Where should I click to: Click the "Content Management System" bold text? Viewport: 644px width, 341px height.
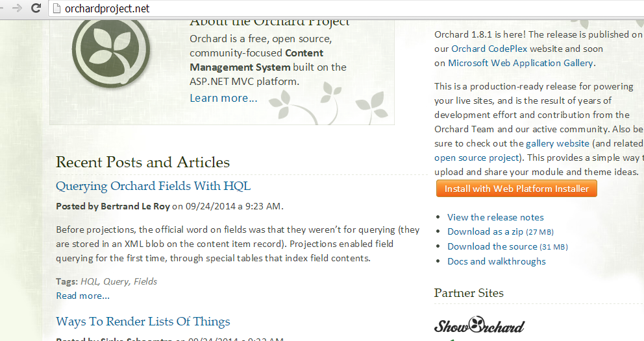[256, 60]
